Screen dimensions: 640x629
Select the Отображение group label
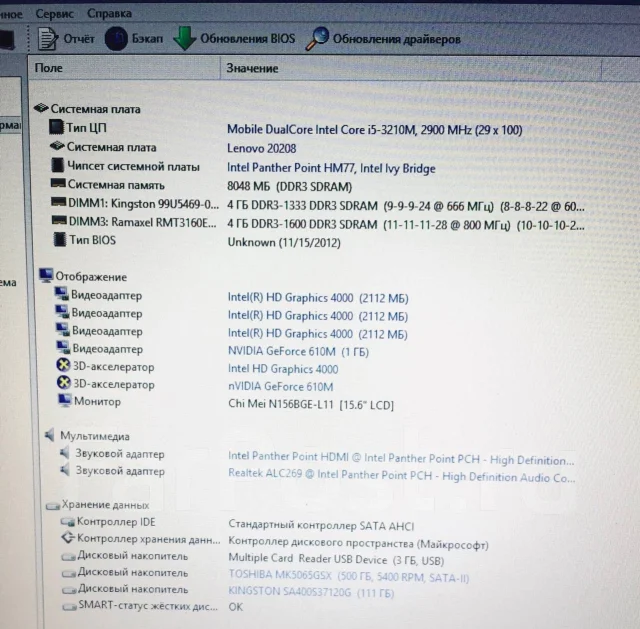tap(91, 277)
